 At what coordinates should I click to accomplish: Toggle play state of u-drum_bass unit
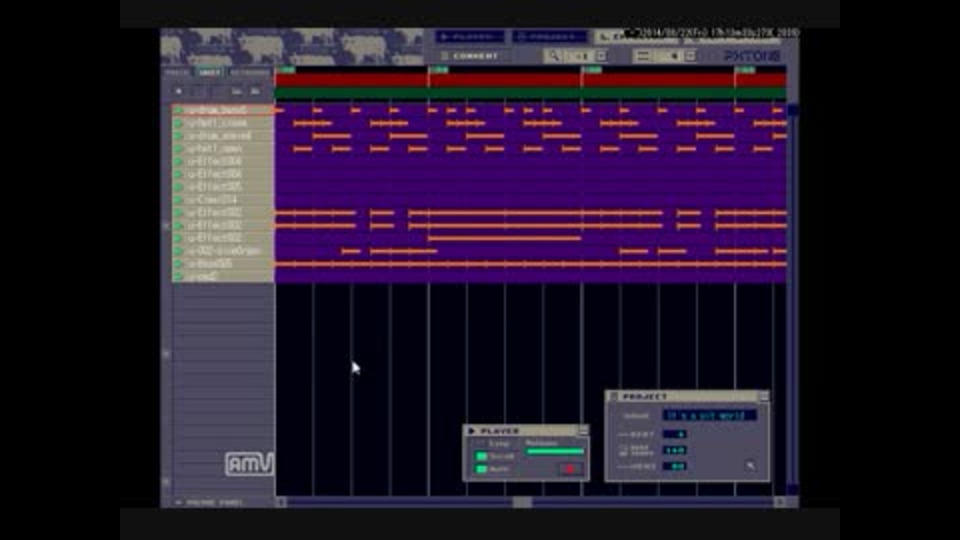(x=178, y=110)
